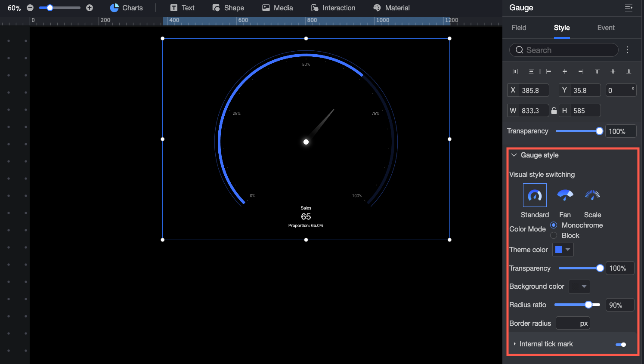Click the Search input field
Screen dimensions: 644x364
click(x=564, y=50)
